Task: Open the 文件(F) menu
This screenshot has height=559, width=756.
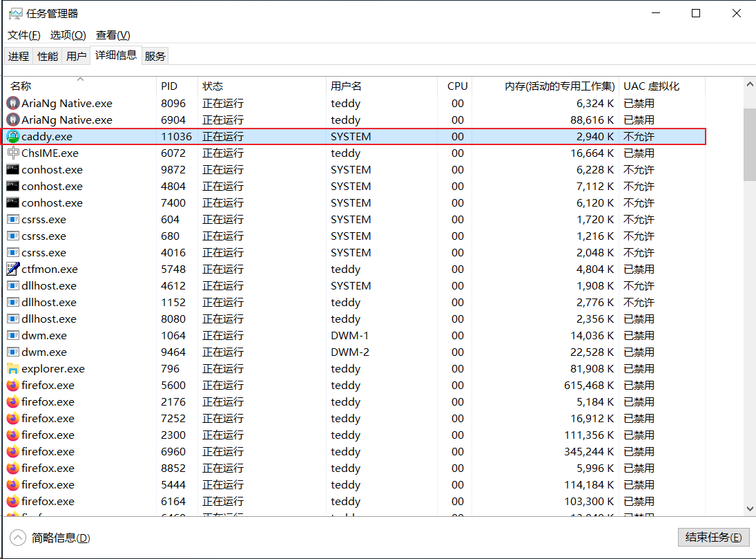Action: pos(24,35)
